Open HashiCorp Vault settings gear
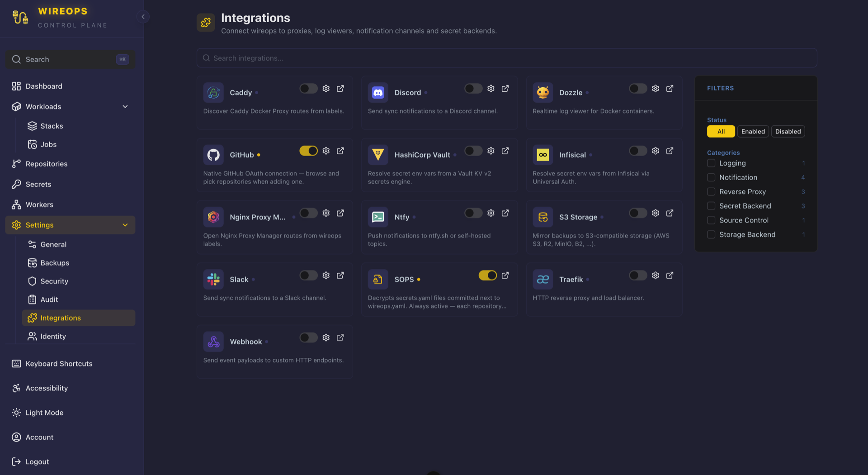Image resolution: width=868 pixels, height=475 pixels. (491, 151)
